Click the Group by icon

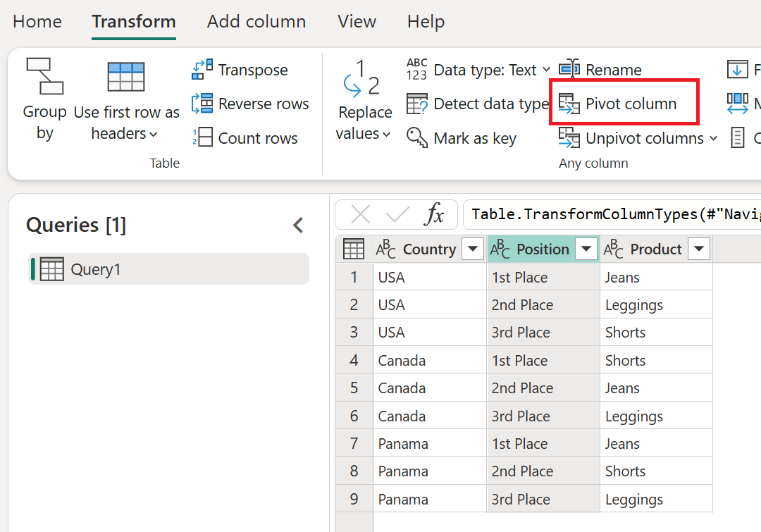(x=44, y=76)
